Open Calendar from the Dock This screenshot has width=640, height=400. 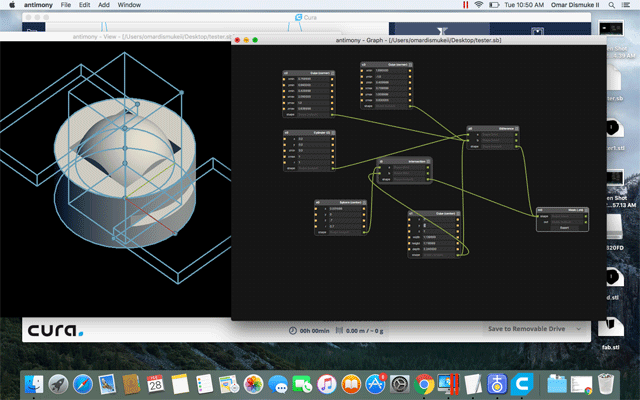tap(155, 384)
